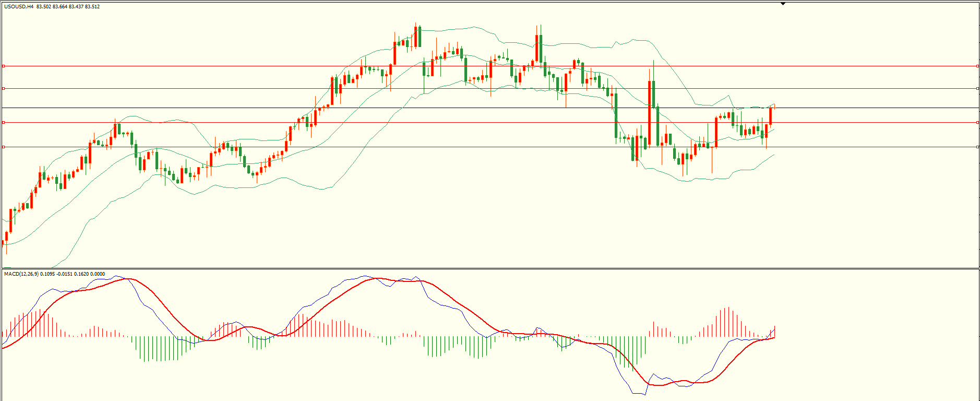The image size is (980, 401).
Task: Pick right handle of third red horizontal line
Action: [977, 123]
